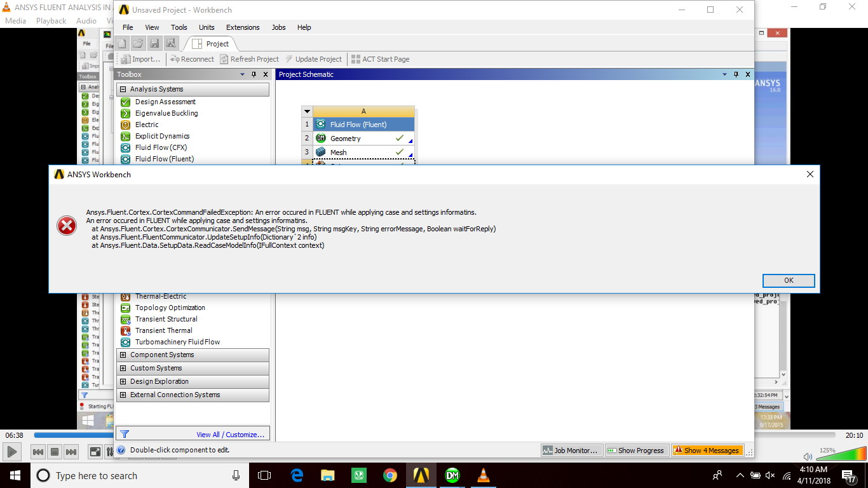Click the View All / Customize link
The height and width of the screenshot is (488, 868).
[230, 435]
